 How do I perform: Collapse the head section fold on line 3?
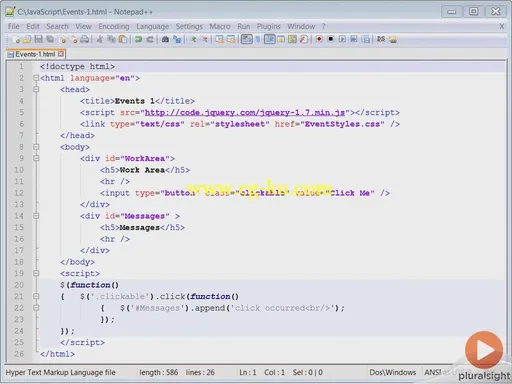(36, 89)
